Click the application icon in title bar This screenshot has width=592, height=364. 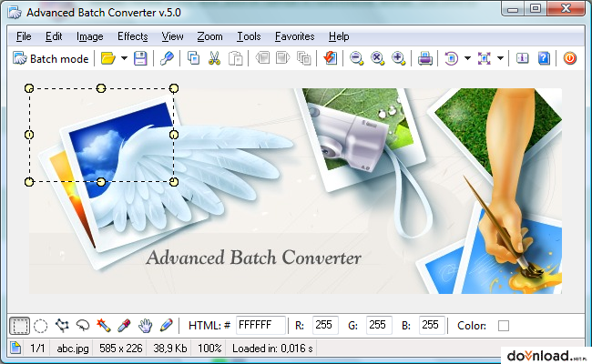pos(15,13)
